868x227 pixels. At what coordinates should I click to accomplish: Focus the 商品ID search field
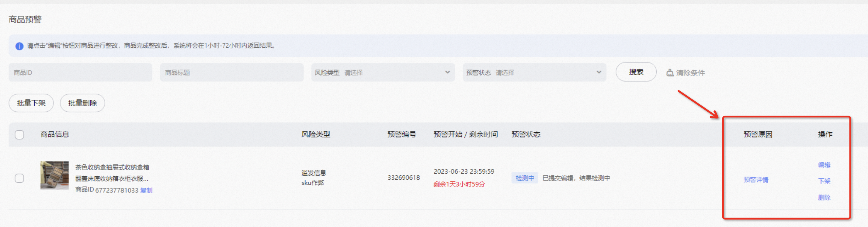(x=80, y=72)
